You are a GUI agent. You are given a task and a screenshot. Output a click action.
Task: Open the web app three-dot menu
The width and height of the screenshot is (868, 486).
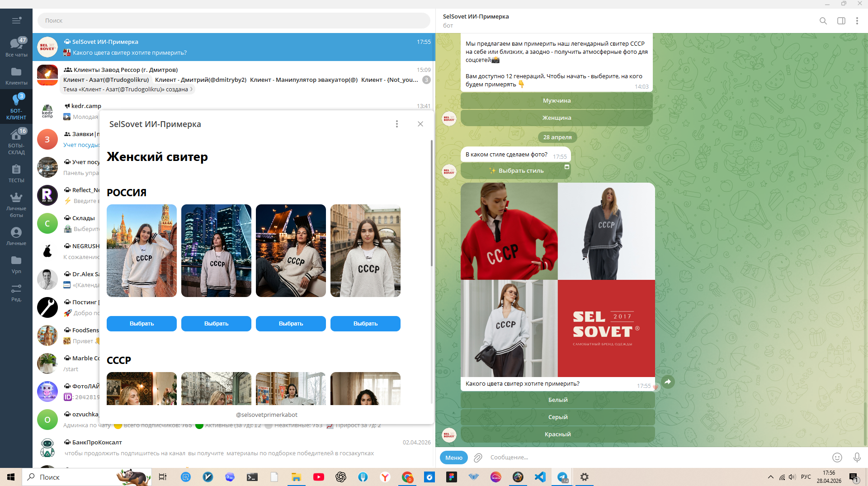397,124
